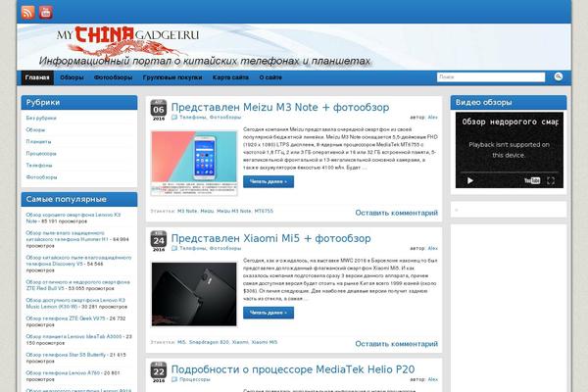Screen dimensions: 588x392
Task: Click Читать далее under Xiaomi Mi5
Action: pyautogui.click(x=269, y=313)
